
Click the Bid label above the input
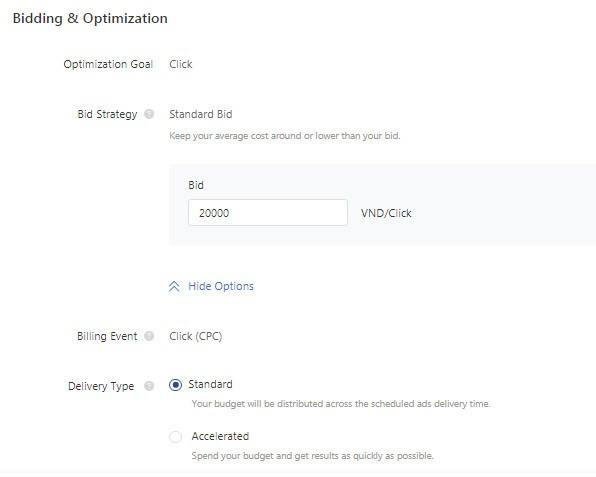(196, 185)
